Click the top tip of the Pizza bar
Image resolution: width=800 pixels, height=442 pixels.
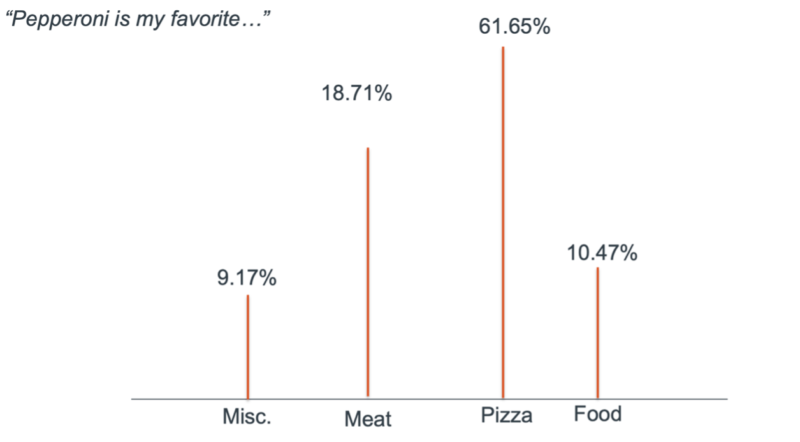(x=502, y=48)
